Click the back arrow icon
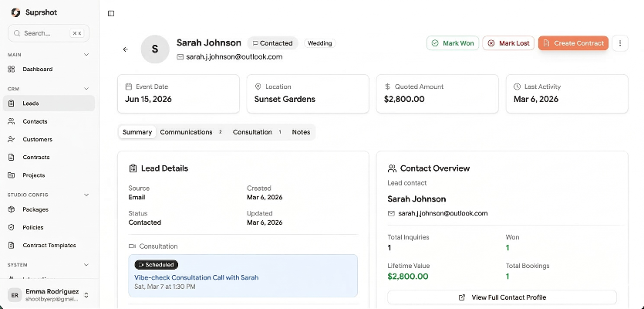Screen dimensions: 644x309 126,49
